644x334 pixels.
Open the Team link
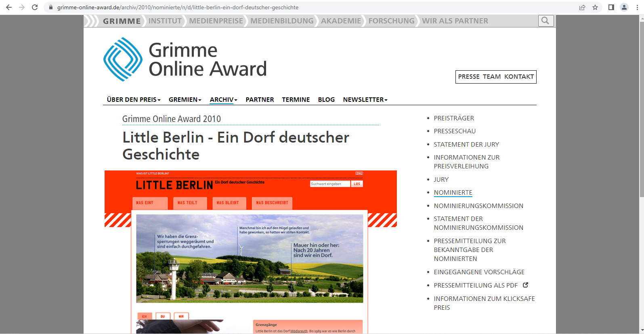point(492,77)
